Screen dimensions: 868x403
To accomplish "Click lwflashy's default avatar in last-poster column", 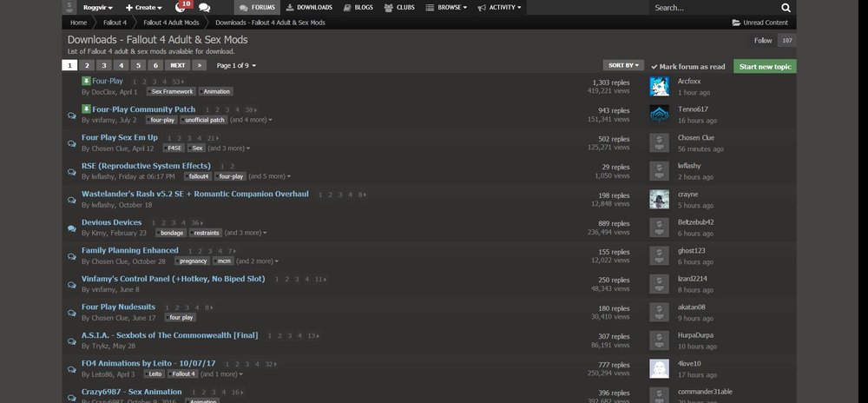I will tap(660, 171).
